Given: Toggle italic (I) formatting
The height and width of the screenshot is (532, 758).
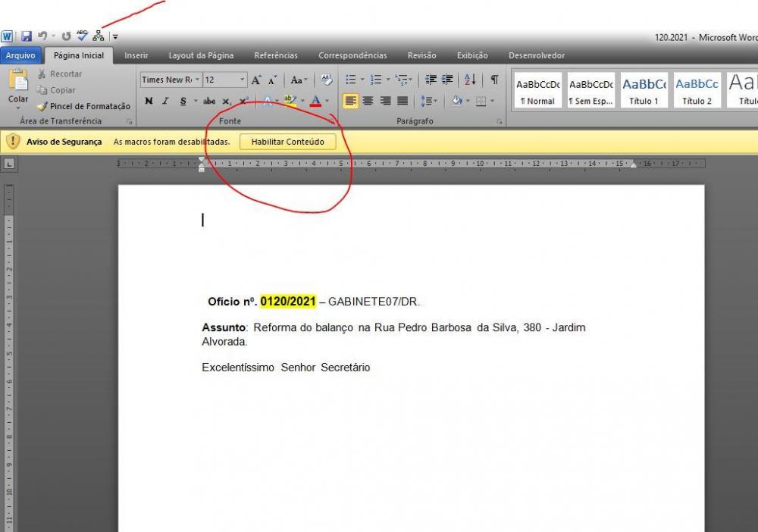Looking at the screenshot, I should click(x=165, y=101).
